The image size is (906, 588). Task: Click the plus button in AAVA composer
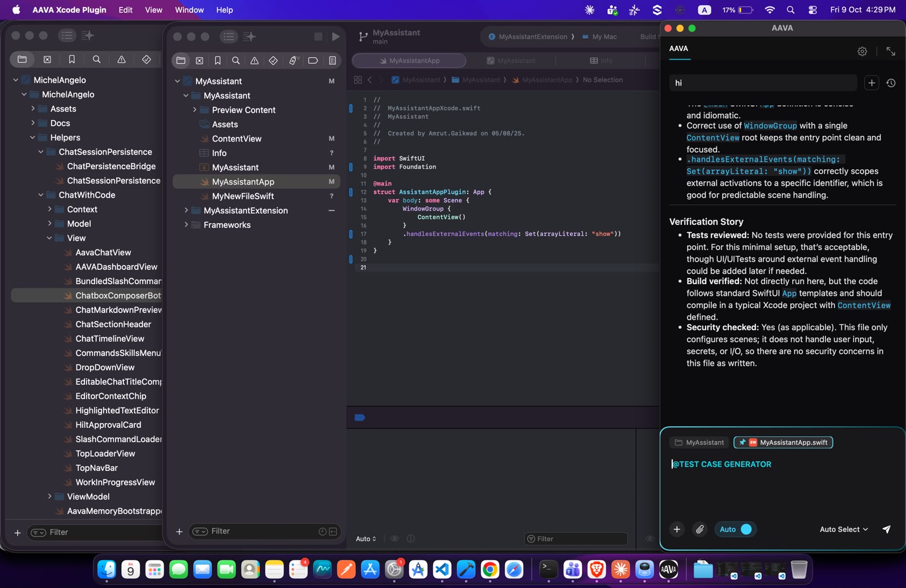677,529
